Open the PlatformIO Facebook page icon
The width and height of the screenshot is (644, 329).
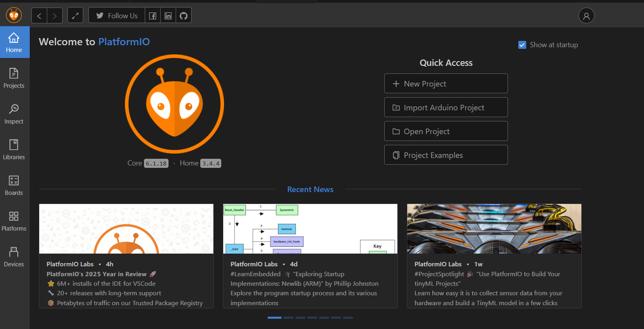point(153,15)
